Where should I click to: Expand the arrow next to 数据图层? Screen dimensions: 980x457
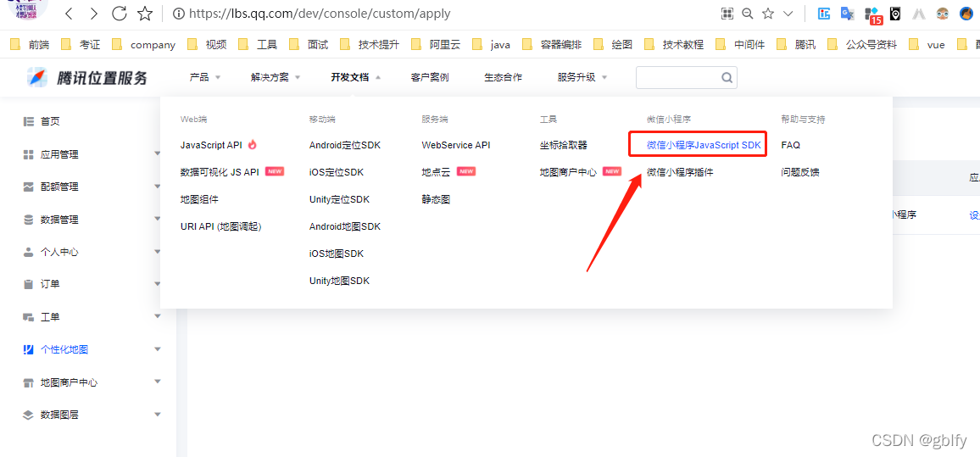[x=158, y=413]
